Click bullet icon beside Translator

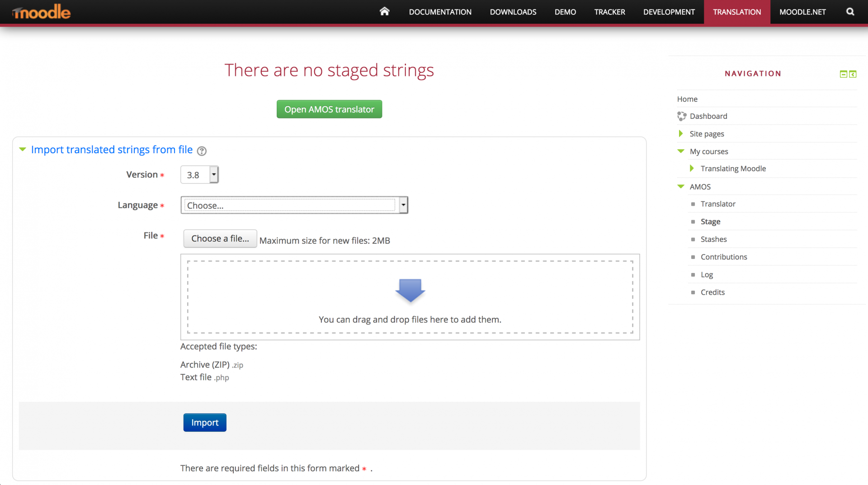693,204
